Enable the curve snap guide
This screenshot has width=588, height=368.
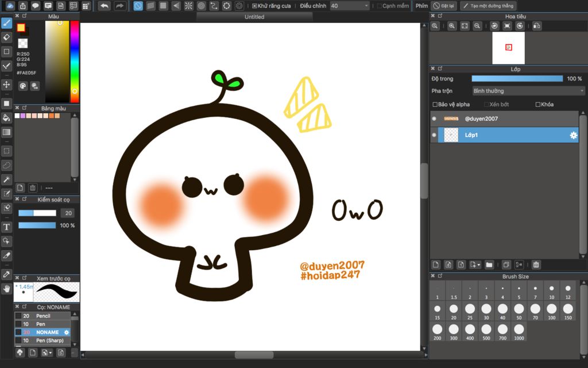214,6
